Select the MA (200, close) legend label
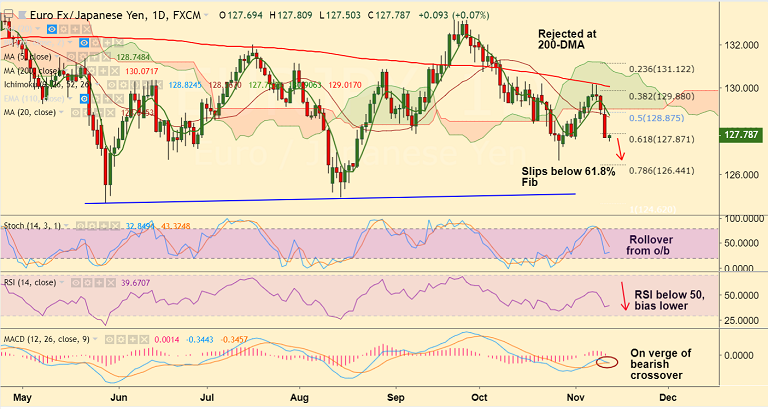The image size is (768, 409). (32, 71)
